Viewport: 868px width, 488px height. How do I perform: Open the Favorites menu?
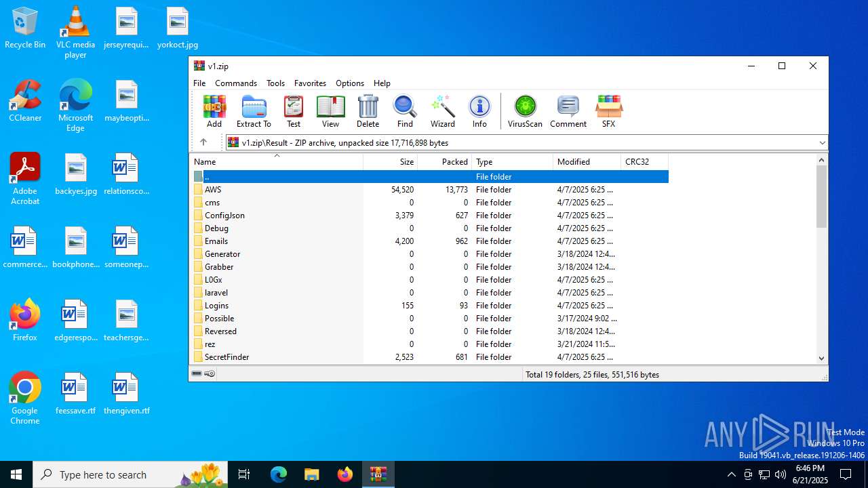(310, 83)
